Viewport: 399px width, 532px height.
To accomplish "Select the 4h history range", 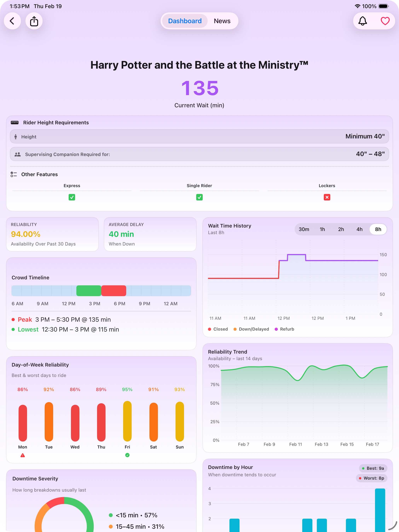I will 359,229.
